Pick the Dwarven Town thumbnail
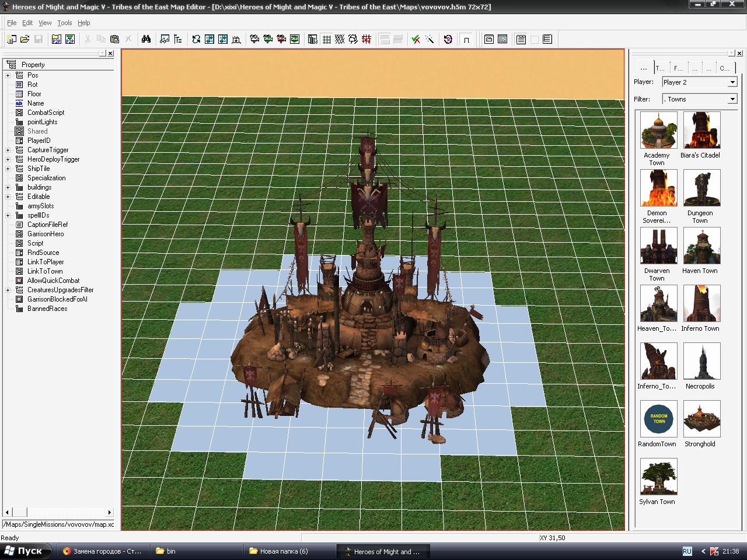Screen dimensions: 747x560 tap(658, 246)
